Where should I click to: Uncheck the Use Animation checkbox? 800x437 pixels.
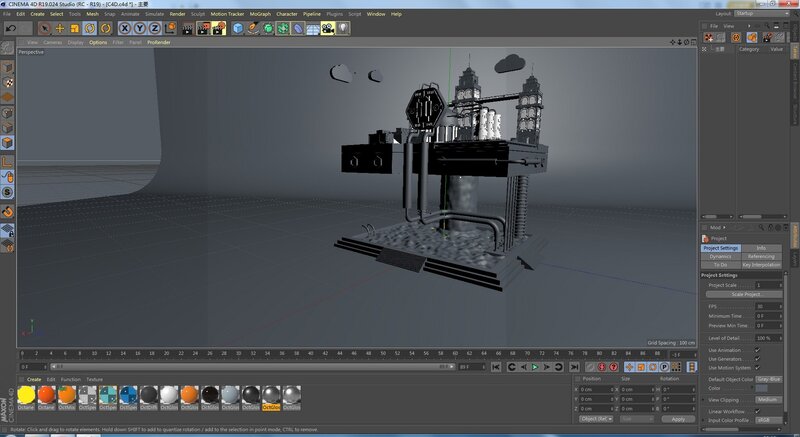[x=757, y=350]
